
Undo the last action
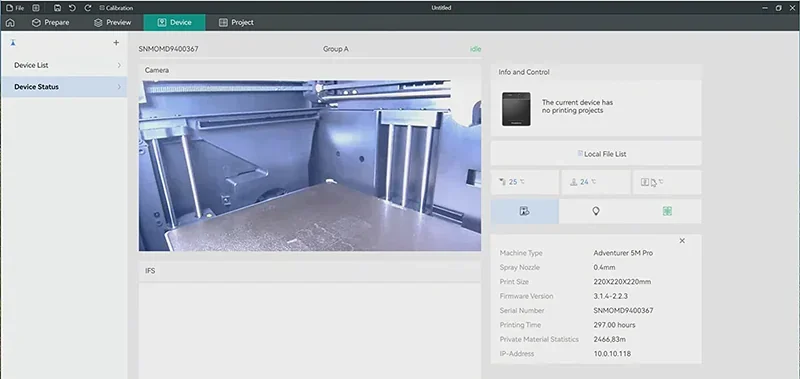click(72, 8)
